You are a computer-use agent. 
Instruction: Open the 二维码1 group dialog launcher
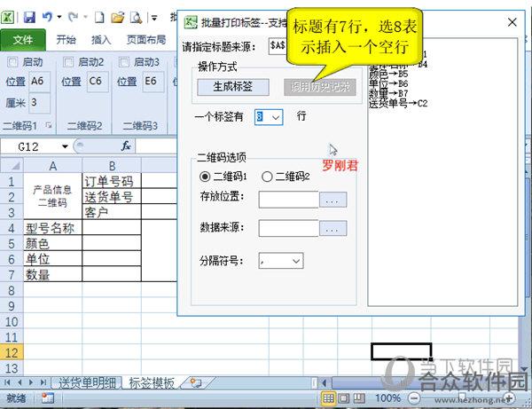coord(49,125)
